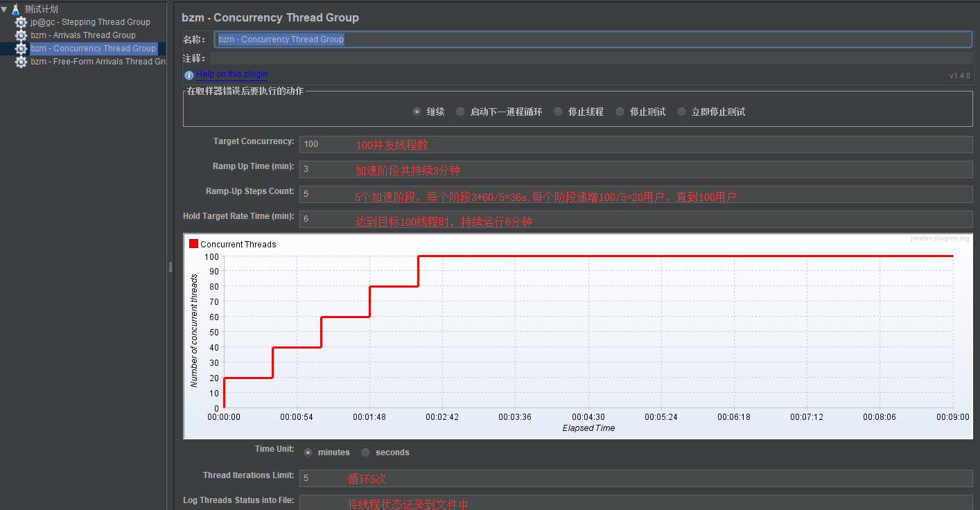
Task: Click the Elapsed Time axis title
Action: pos(588,428)
